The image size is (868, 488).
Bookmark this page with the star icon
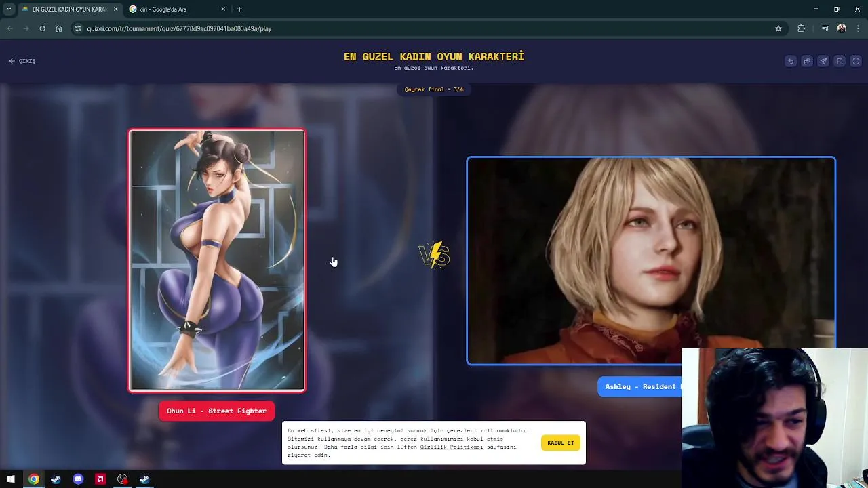778,28
